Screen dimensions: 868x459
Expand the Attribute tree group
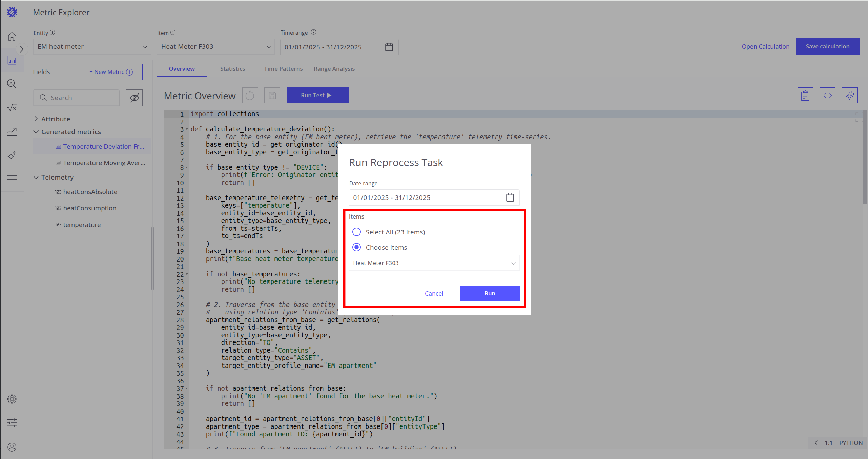point(36,119)
